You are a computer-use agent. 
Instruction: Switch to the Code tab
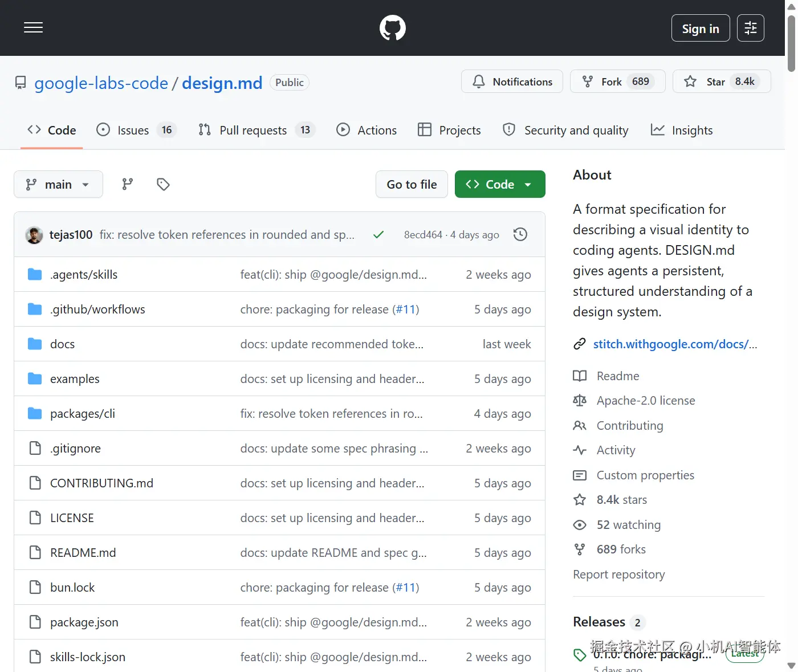point(52,130)
